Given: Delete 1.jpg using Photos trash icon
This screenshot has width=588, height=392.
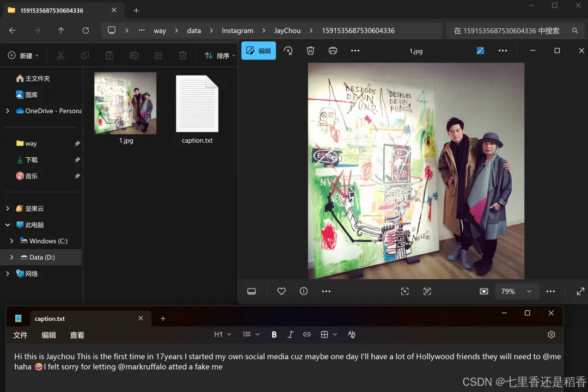Looking at the screenshot, I should (x=310, y=51).
